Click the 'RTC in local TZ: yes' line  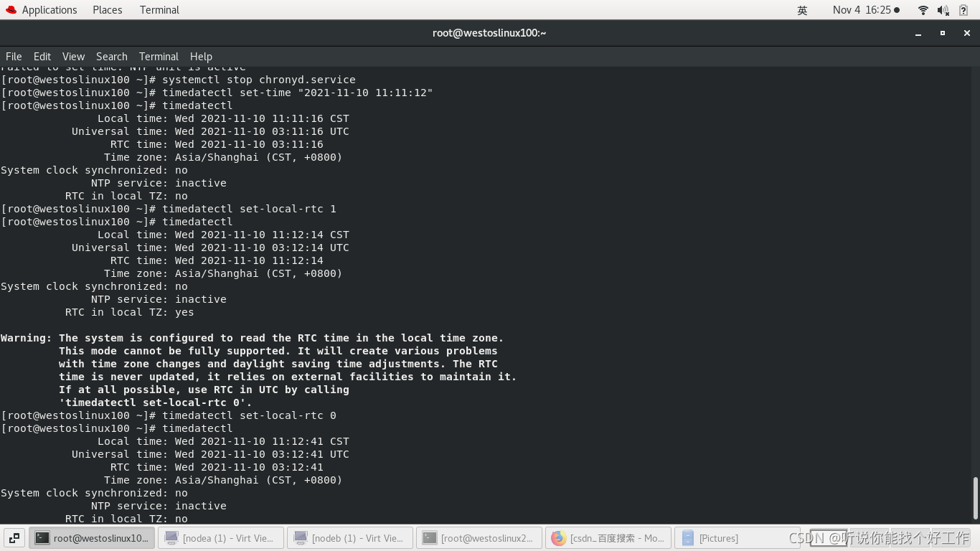point(130,312)
